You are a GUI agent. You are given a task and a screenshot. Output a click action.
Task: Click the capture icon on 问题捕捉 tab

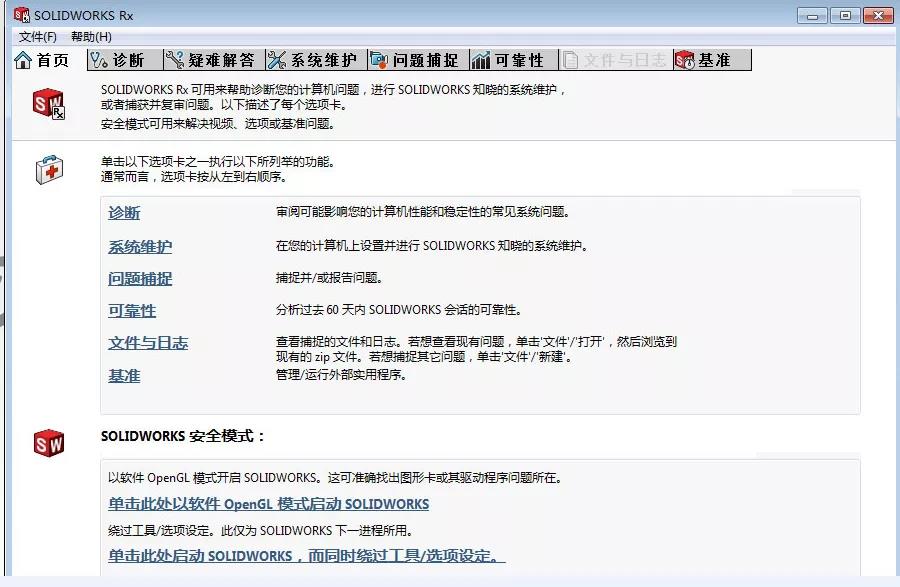coord(379,60)
